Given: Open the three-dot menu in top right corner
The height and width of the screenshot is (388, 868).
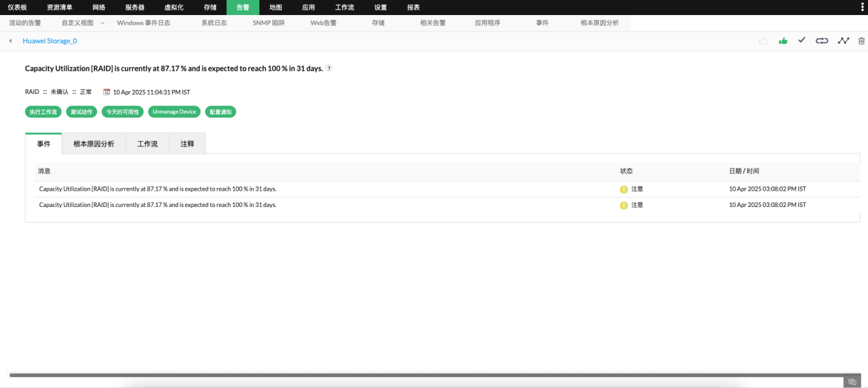Looking at the screenshot, I should click(863, 7).
